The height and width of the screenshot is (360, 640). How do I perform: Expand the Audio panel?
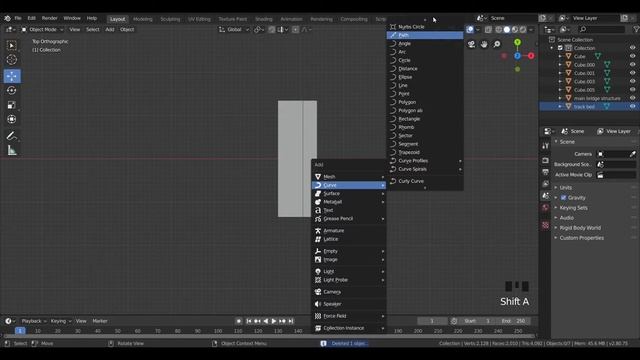[x=566, y=218]
